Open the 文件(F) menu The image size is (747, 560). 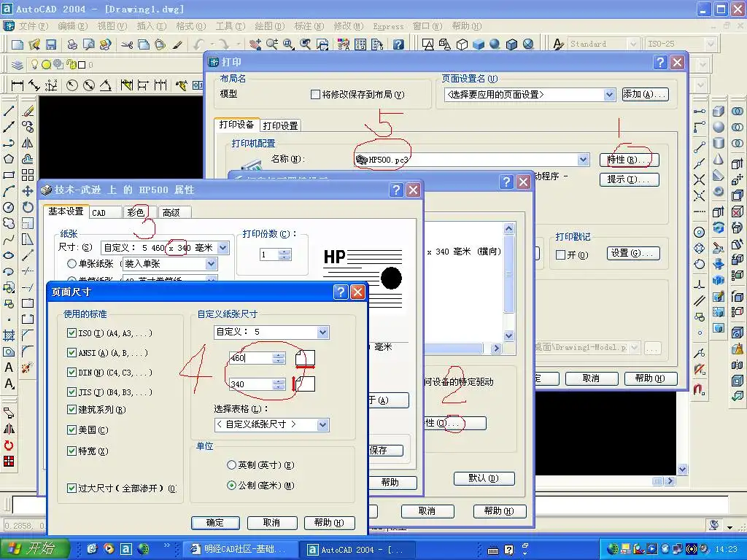[x=34, y=26]
